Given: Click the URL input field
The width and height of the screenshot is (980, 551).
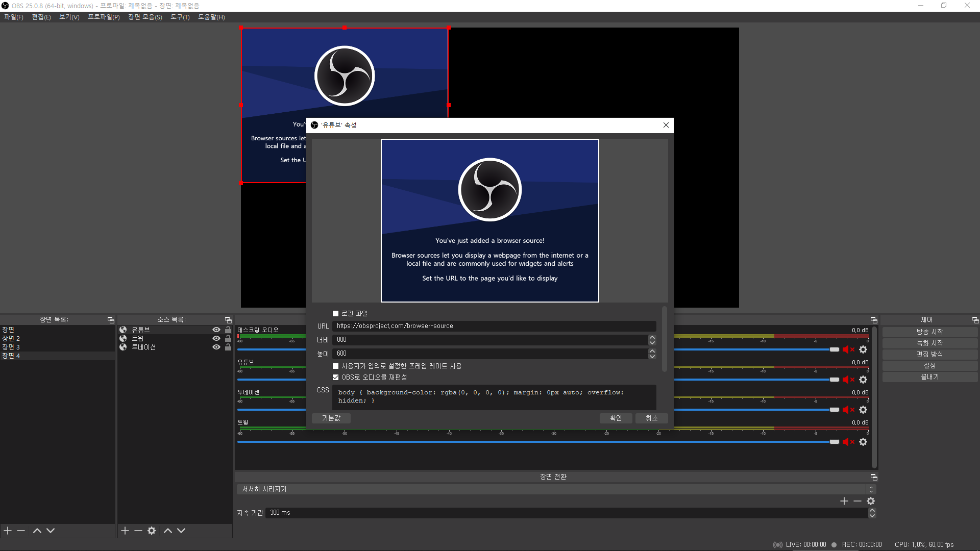Looking at the screenshot, I should 494,326.
